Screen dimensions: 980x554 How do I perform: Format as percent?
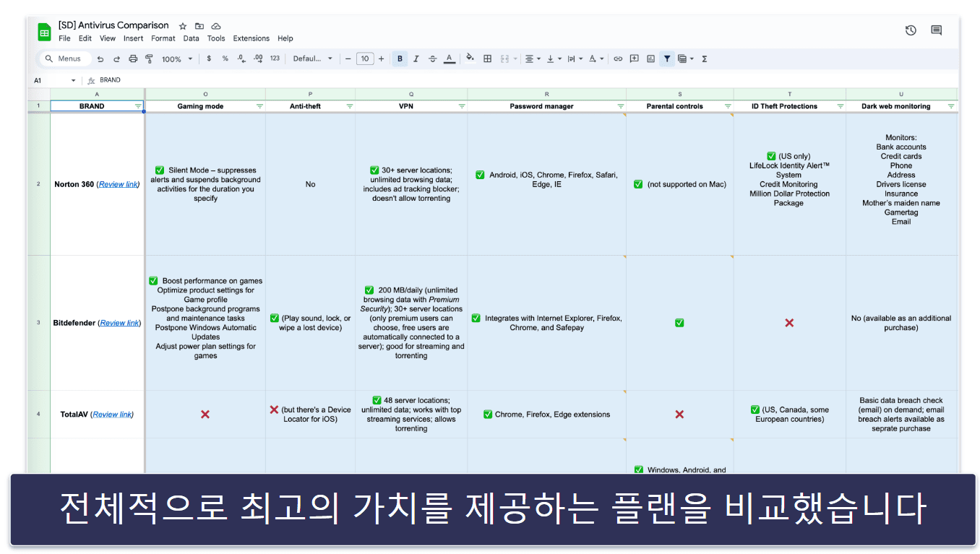pyautogui.click(x=225, y=59)
